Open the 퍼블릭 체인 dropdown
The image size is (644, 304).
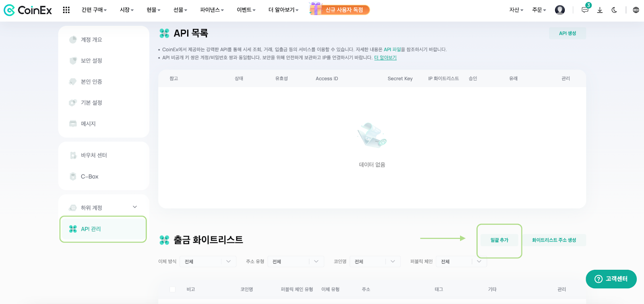point(461,262)
